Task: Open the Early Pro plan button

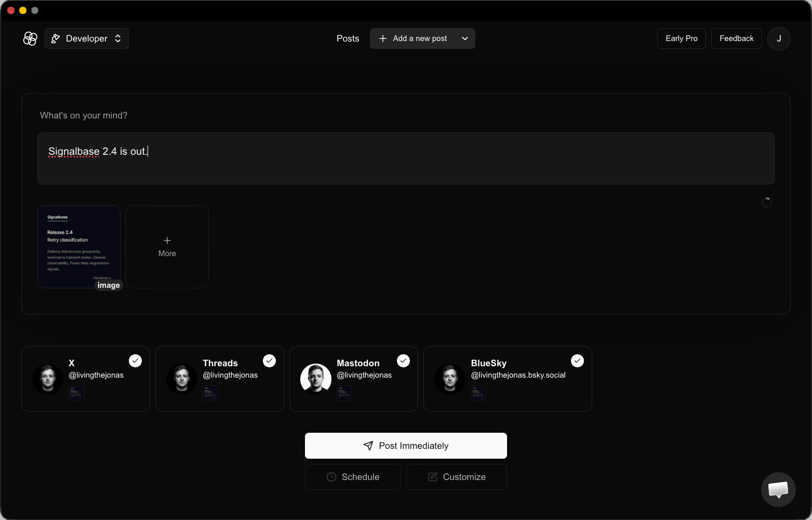Action: 681,38
